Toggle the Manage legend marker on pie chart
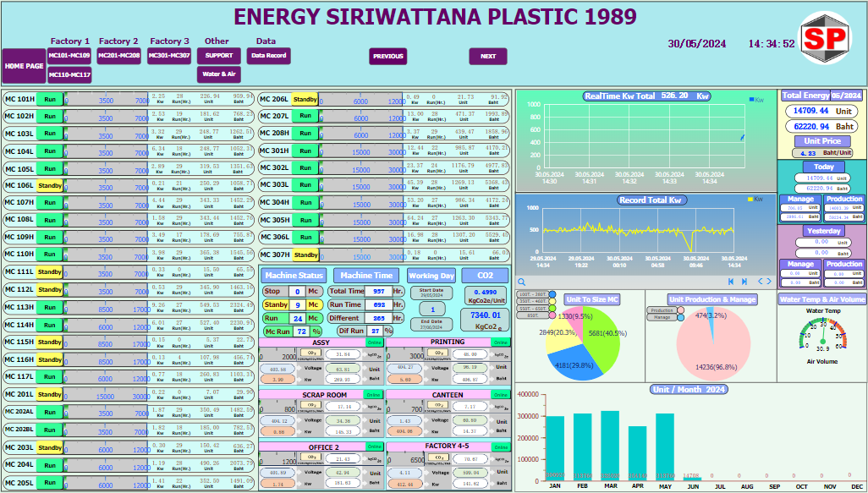Viewport: 868px width, 493px height. (679, 317)
